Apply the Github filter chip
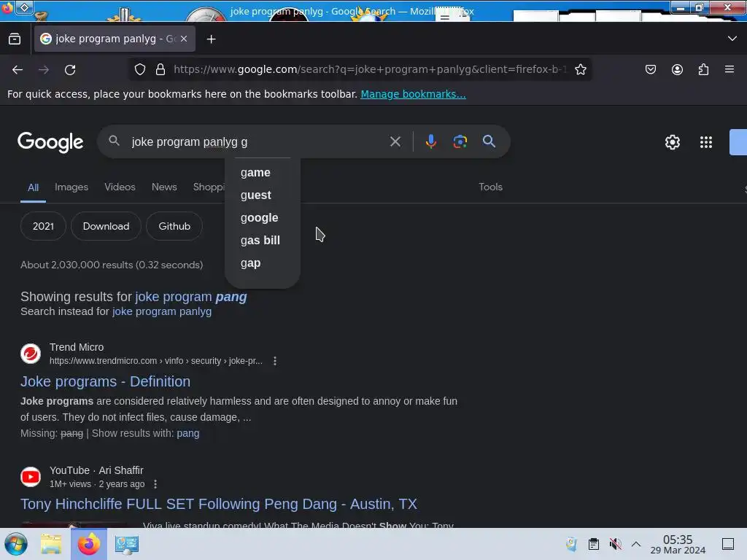 point(174,226)
